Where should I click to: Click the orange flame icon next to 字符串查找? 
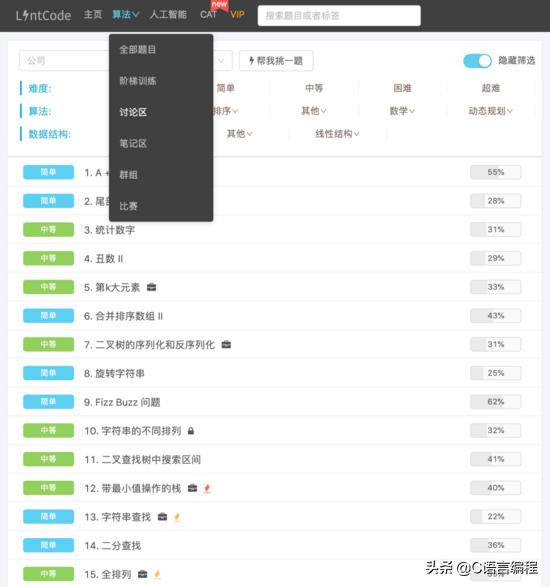[x=177, y=517]
